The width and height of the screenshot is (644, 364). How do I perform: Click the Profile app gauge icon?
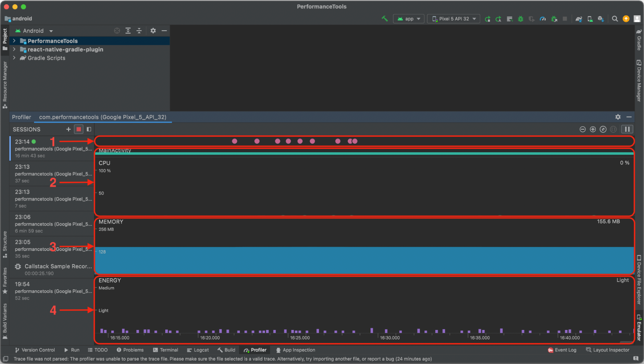[543, 19]
